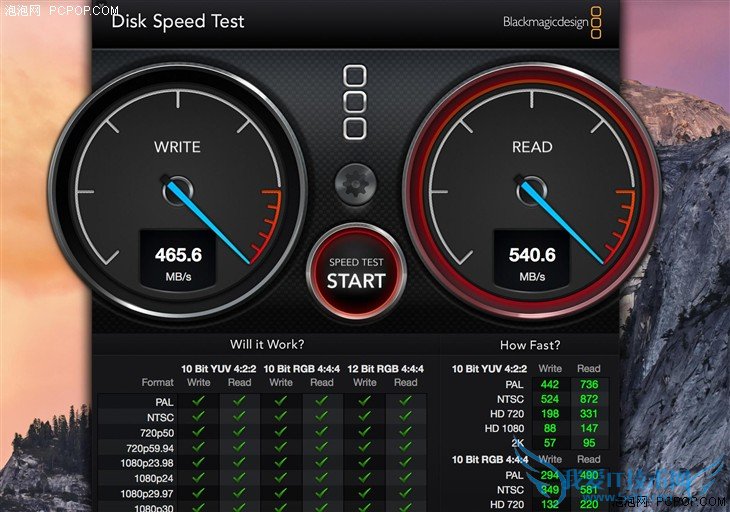730x512 pixels.
Task: Click the three-squares emblem between gauges
Action: 355,102
